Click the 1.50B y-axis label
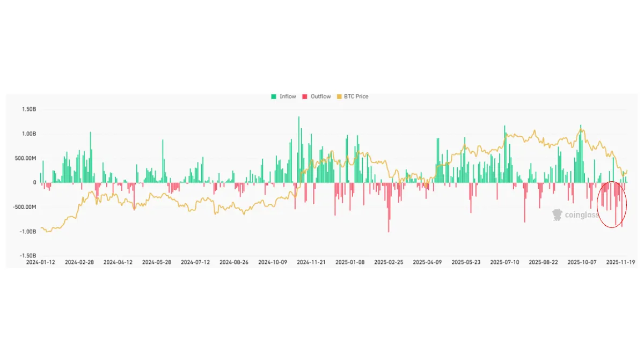The image size is (644, 362). point(29,109)
